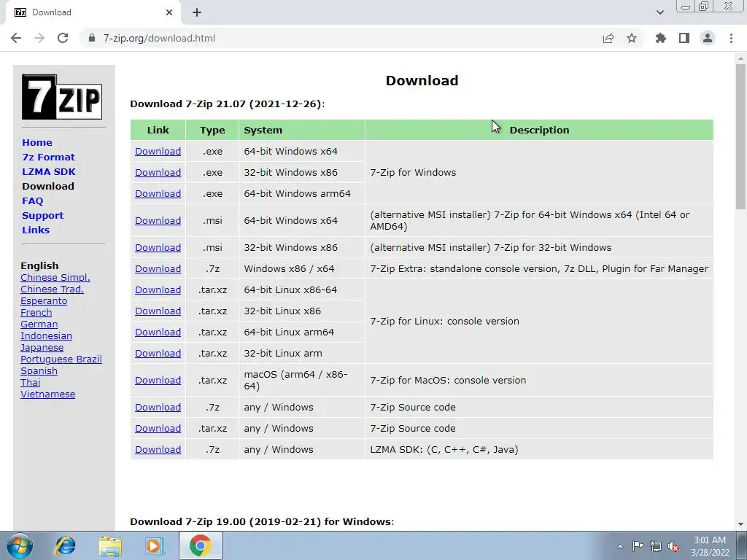The width and height of the screenshot is (747, 560).
Task: Click the browser forward arrow
Action: [x=39, y=38]
